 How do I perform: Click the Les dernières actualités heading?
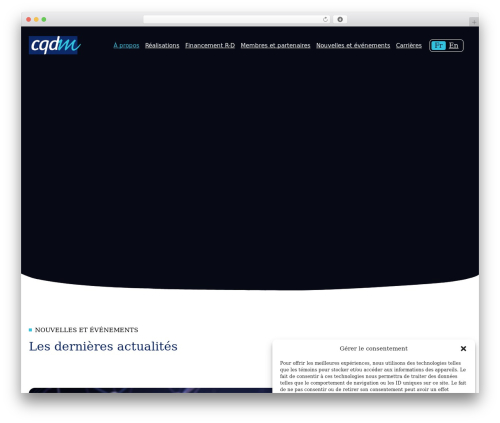103,346
